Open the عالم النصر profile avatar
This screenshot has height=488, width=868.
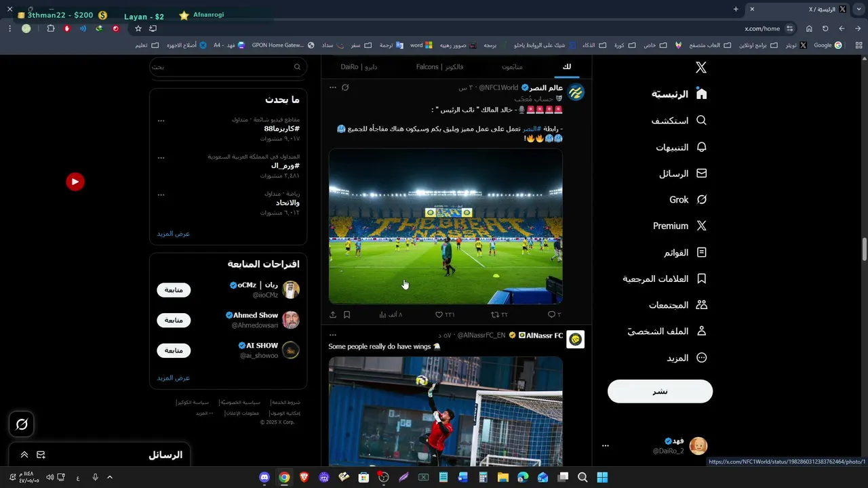tap(576, 92)
